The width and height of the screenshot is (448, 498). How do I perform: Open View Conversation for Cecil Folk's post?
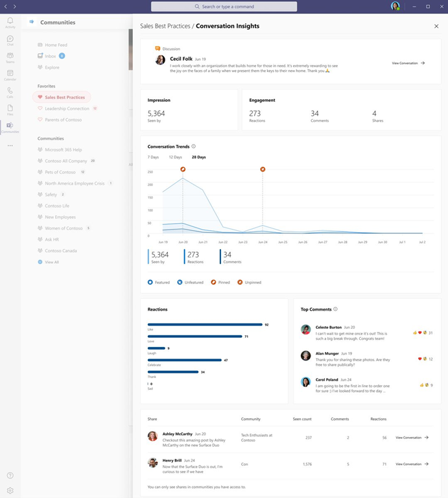pyautogui.click(x=408, y=63)
